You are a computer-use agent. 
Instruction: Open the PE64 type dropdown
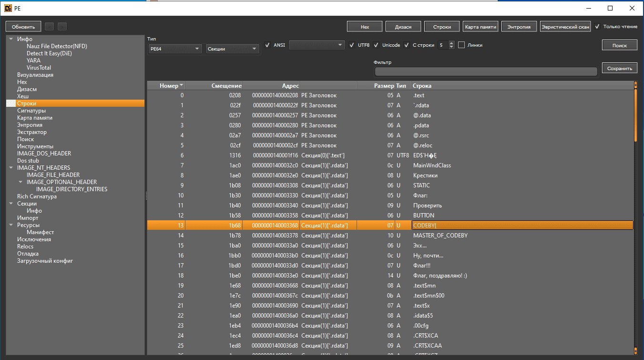click(x=175, y=49)
